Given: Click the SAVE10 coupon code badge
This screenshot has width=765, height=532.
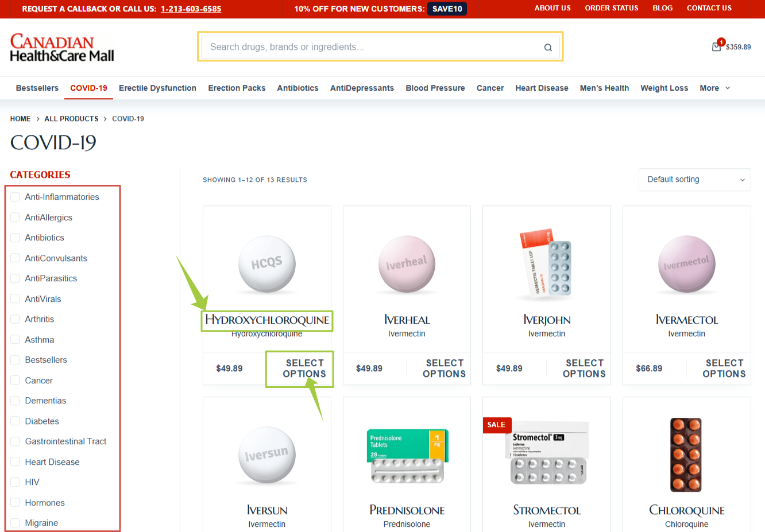Looking at the screenshot, I should [447, 9].
